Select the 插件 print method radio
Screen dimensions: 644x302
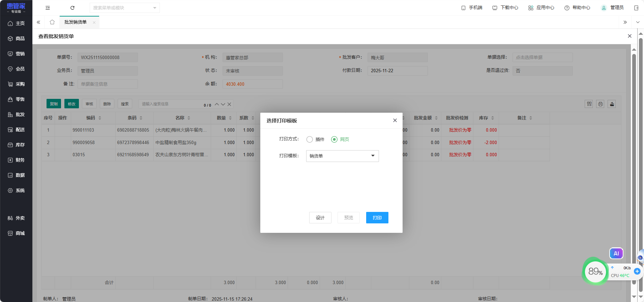tap(310, 139)
